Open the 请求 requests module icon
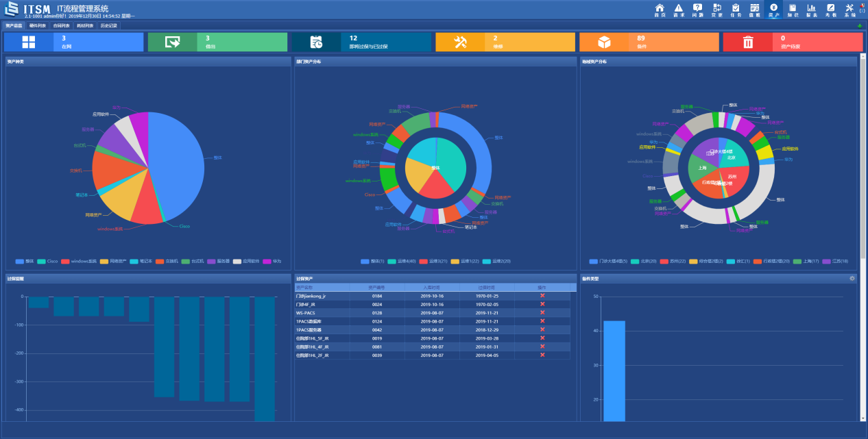Viewport: 868px width, 439px height. coord(679,10)
